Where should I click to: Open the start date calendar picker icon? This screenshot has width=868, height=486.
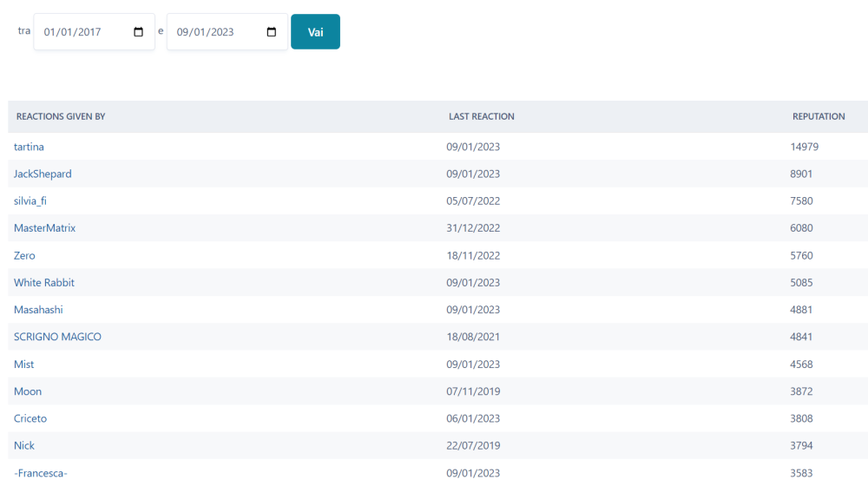tap(138, 32)
